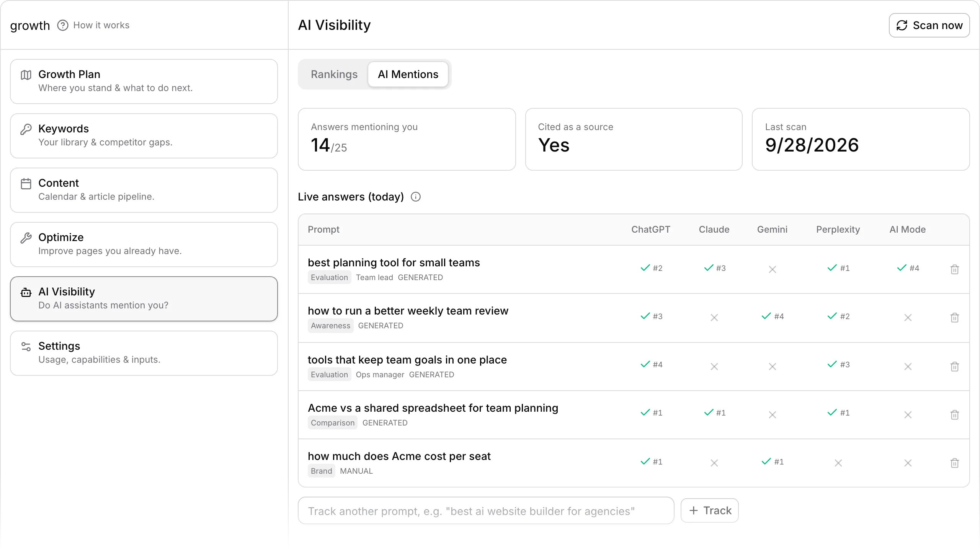
Task: Click the 'Answers mentioning you' card
Action: 407,139
